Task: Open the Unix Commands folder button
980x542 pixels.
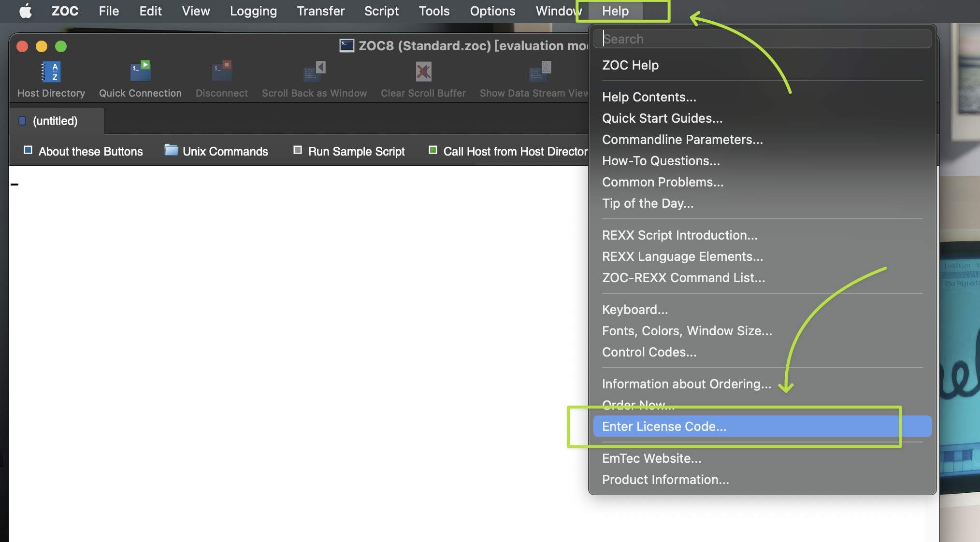Action: [x=216, y=151]
